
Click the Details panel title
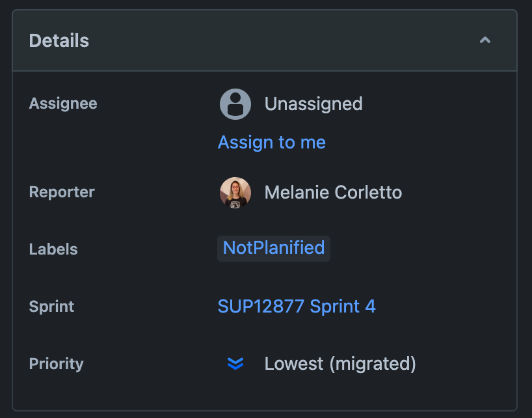click(59, 40)
